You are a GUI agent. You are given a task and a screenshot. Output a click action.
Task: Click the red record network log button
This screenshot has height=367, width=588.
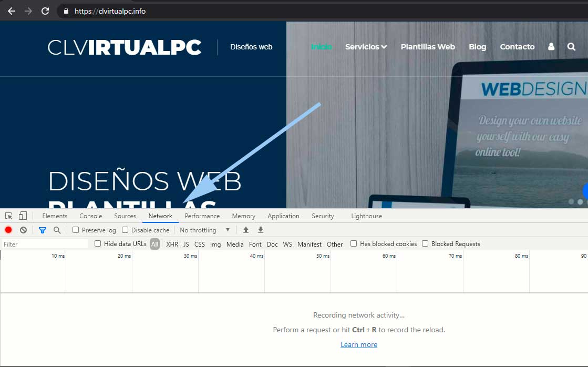coord(8,230)
